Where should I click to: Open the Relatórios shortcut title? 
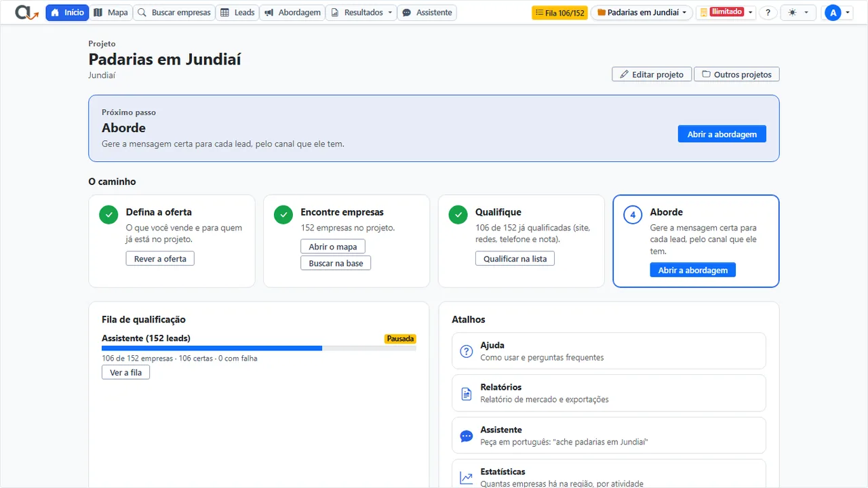coord(501,387)
